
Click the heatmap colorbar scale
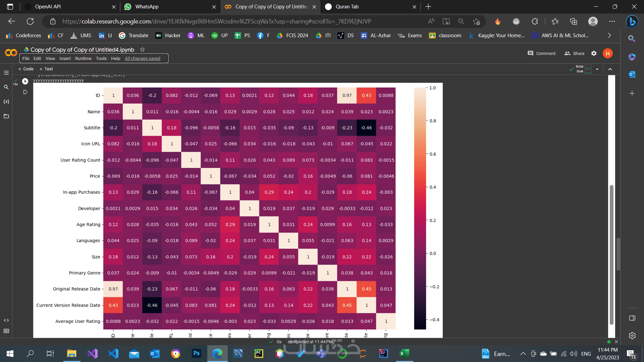click(420, 208)
